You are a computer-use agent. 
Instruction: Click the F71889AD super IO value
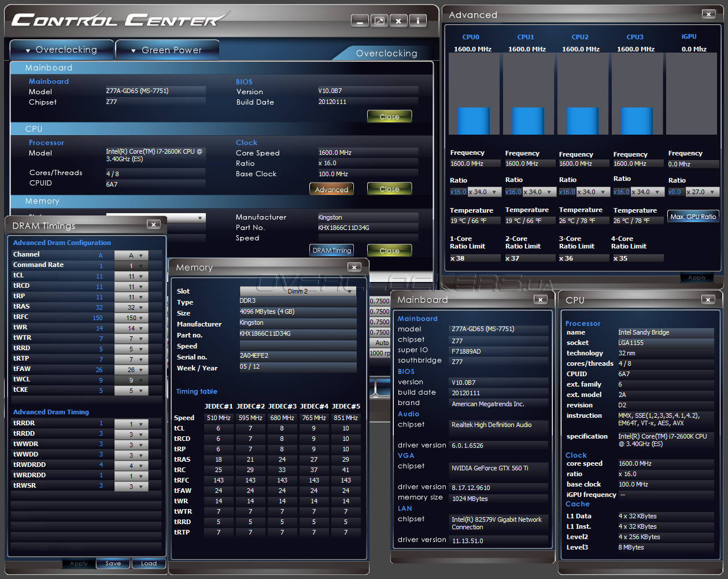[498, 351]
